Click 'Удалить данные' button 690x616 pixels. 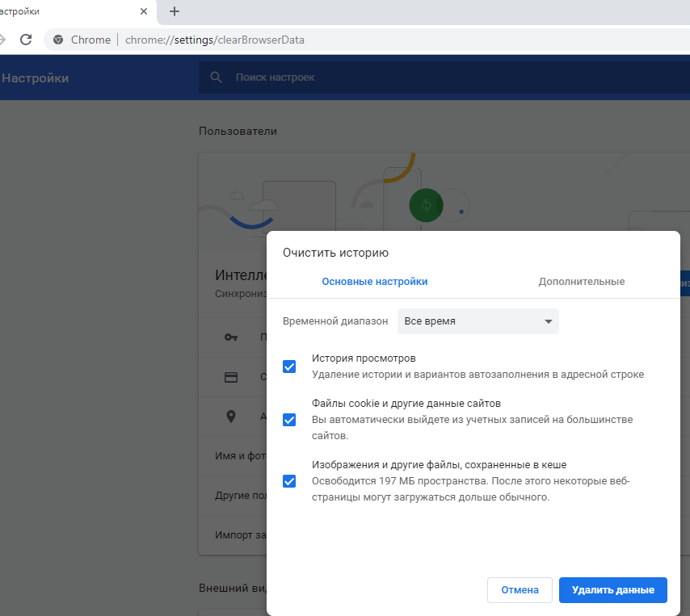click(613, 590)
